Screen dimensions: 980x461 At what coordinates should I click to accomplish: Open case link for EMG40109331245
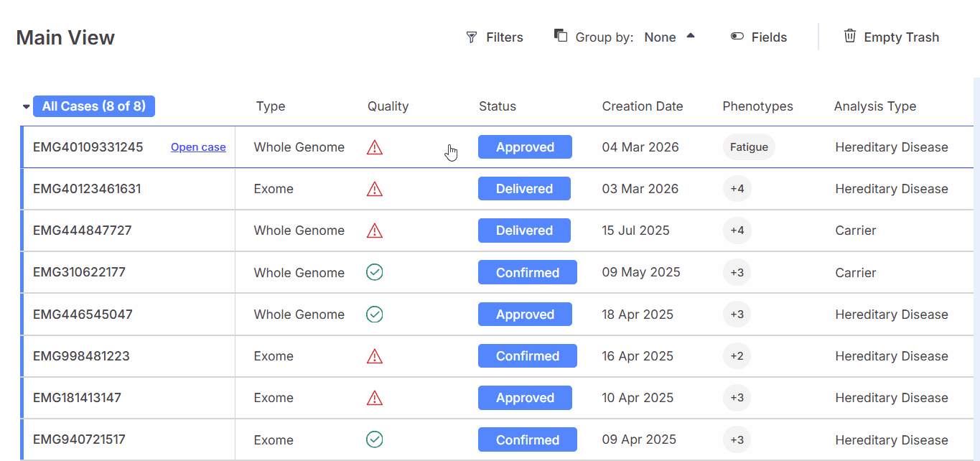198,147
